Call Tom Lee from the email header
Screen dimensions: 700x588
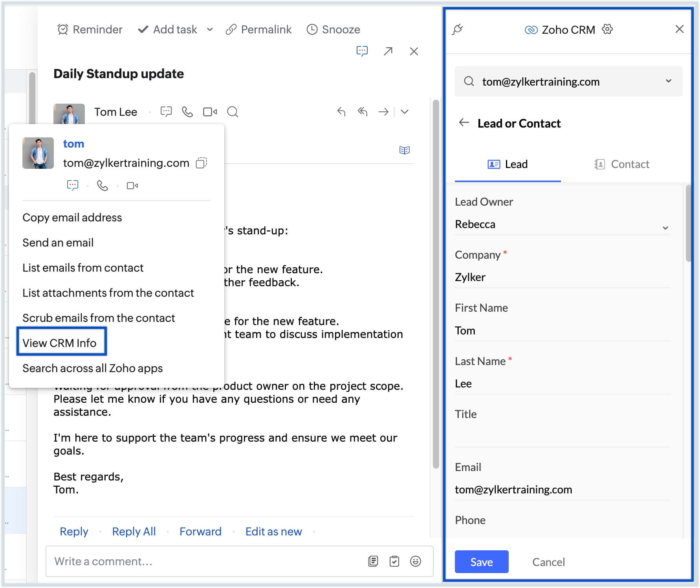coord(187,112)
